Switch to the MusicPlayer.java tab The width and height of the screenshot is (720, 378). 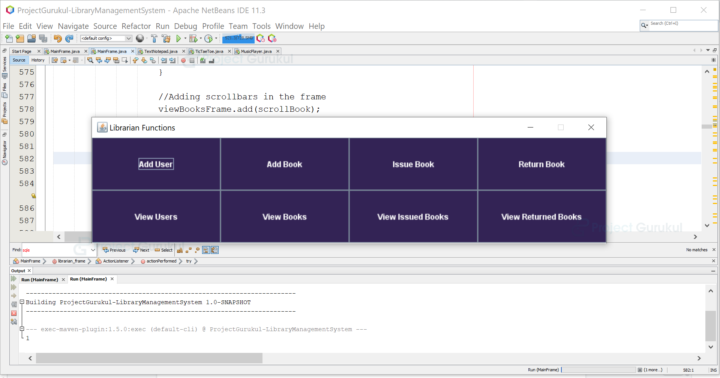(256, 51)
